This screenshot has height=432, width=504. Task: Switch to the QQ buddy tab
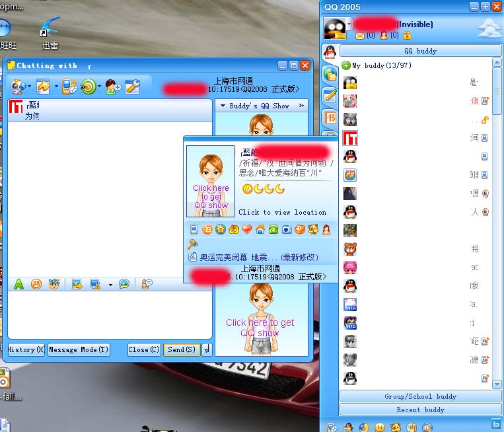420,51
